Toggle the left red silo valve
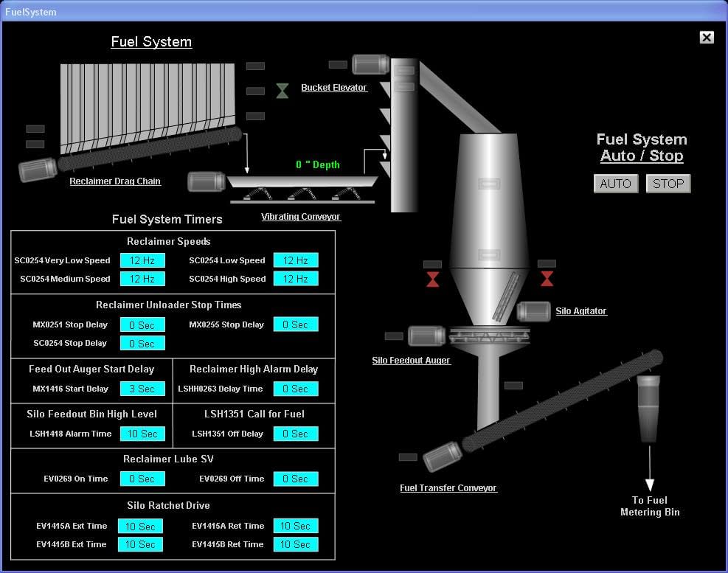728x573 pixels. point(431,279)
